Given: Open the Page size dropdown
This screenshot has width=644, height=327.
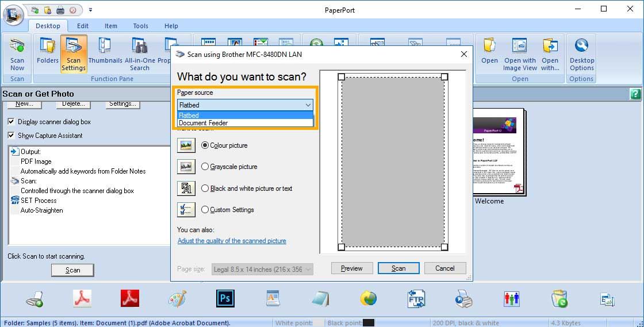Looking at the screenshot, I should point(262,269).
